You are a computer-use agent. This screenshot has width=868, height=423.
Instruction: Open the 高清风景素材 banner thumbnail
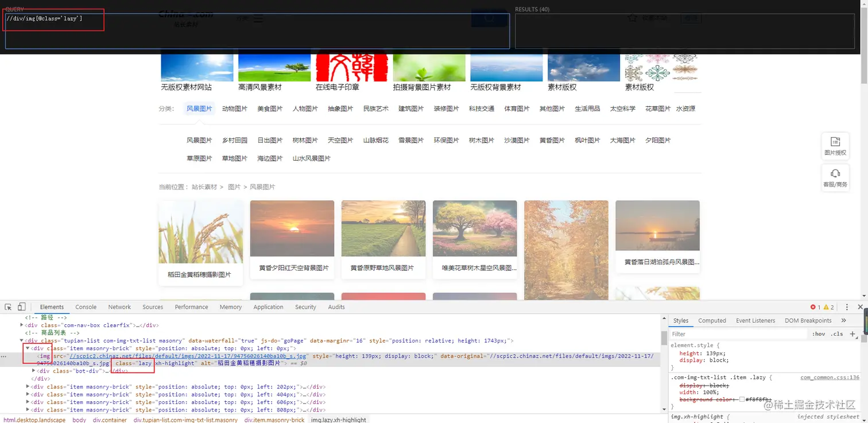point(274,68)
